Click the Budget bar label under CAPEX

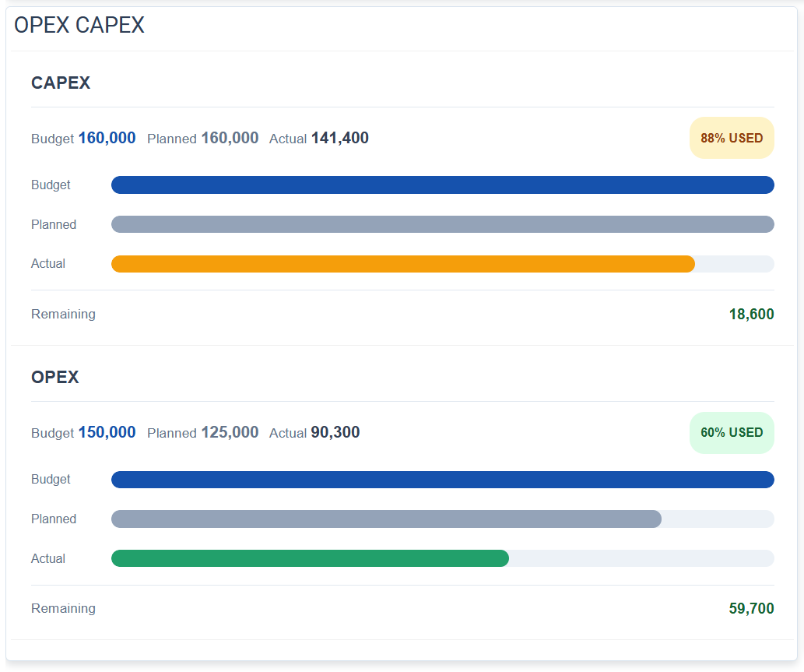(x=51, y=185)
